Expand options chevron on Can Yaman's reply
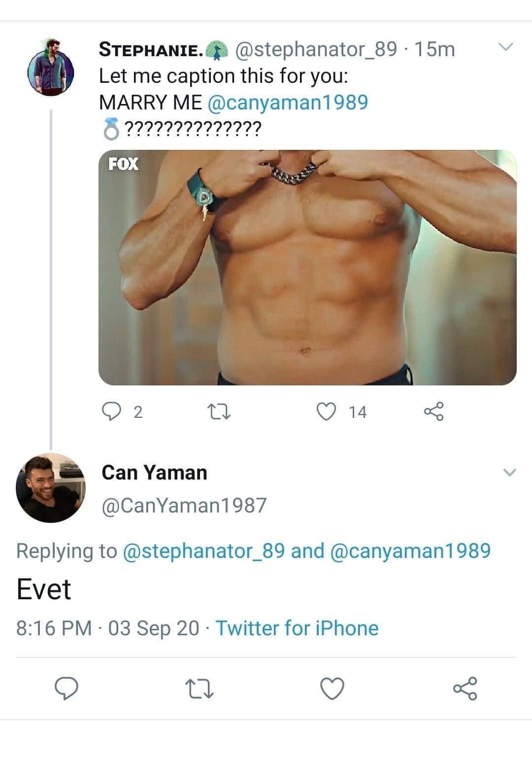 (x=510, y=472)
